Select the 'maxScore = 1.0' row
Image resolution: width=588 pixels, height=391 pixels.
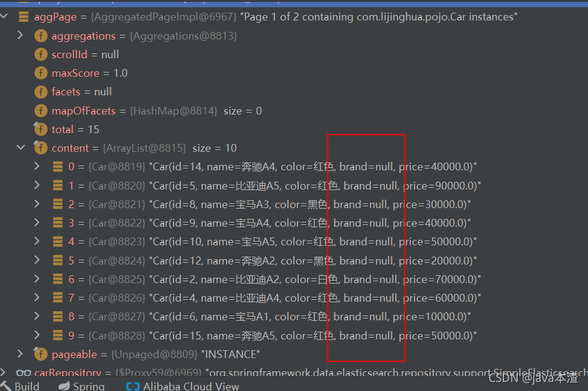[90, 73]
